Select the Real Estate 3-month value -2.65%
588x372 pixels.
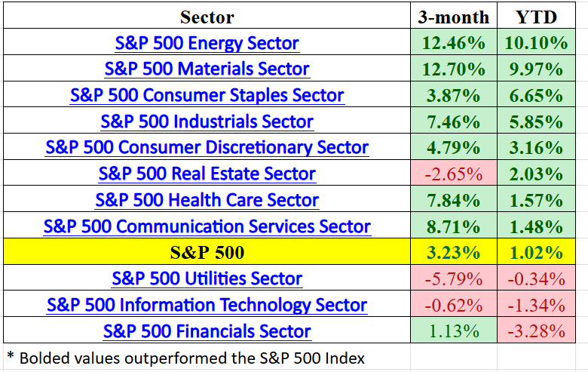(x=454, y=174)
